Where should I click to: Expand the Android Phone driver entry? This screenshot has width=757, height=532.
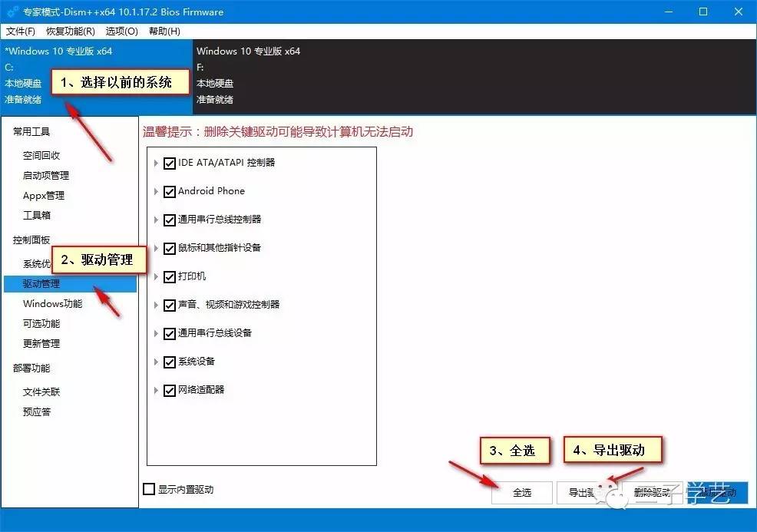(x=157, y=191)
